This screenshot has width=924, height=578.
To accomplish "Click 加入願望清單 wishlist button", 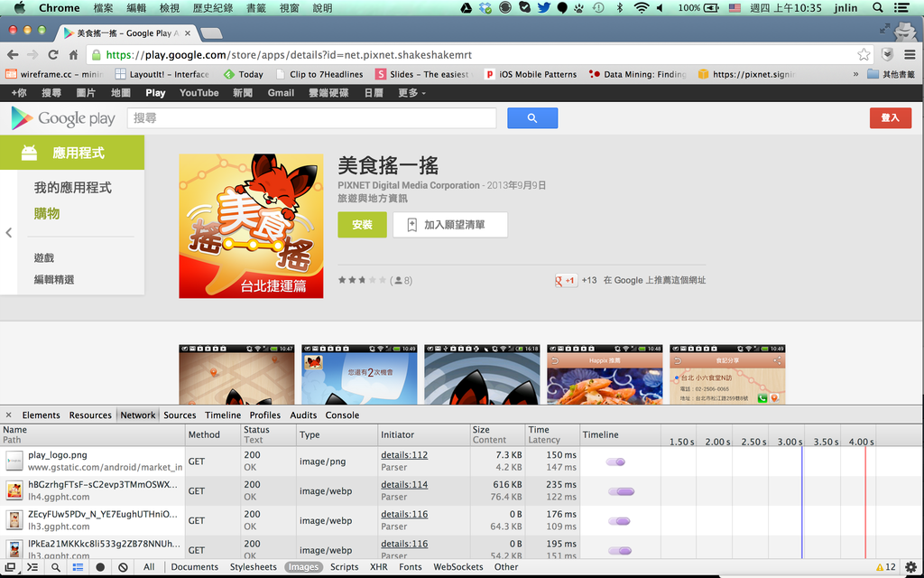I will pyautogui.click(x=450, y=225).
